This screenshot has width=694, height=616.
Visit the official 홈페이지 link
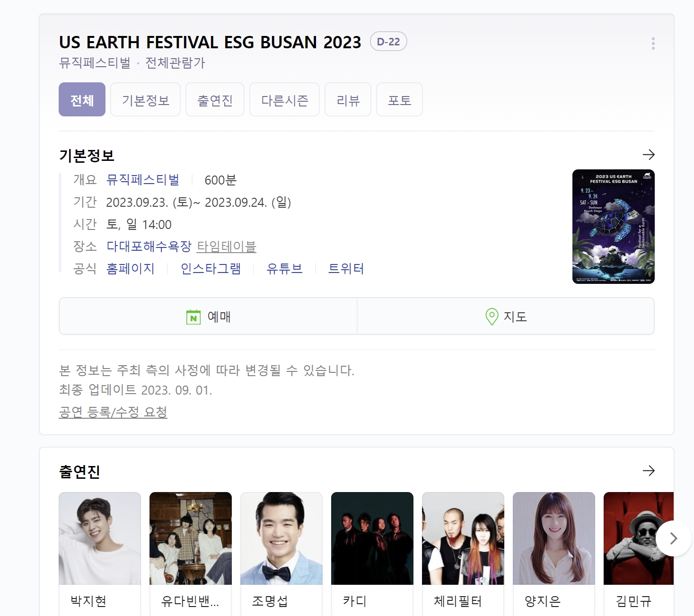[131, 269]
